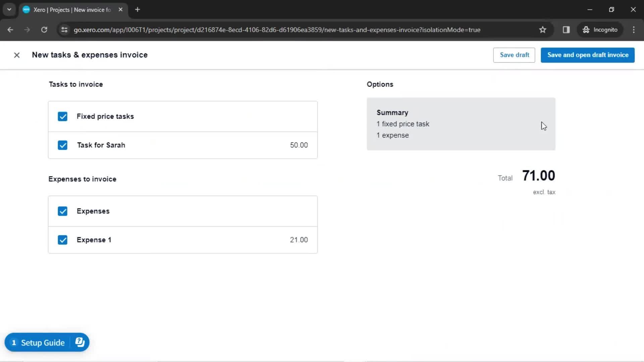644x362 pixels.
Task: Go back using browser back arrow
Action: point(10,30)
